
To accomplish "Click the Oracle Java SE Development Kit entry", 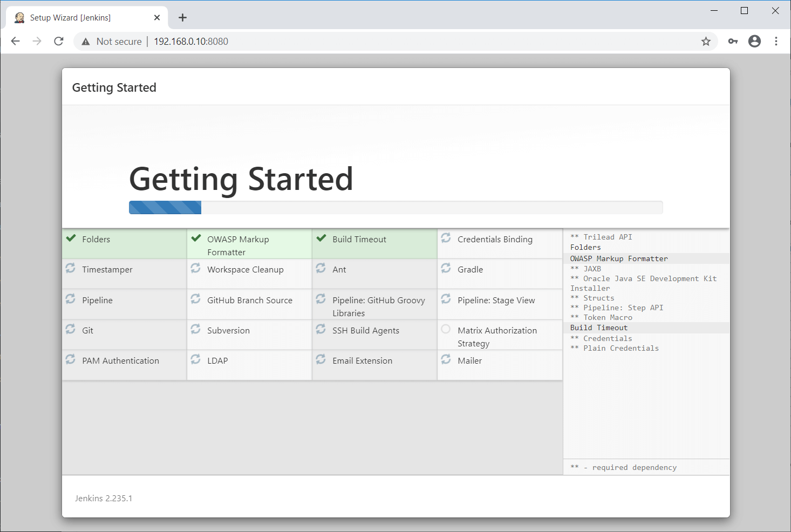I will point(644,283).
